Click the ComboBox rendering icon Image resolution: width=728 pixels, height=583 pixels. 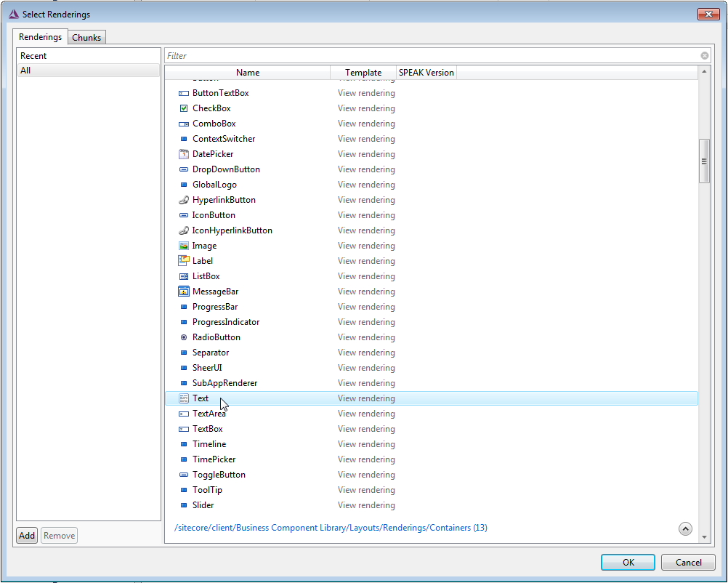click(x=184, y=123)
